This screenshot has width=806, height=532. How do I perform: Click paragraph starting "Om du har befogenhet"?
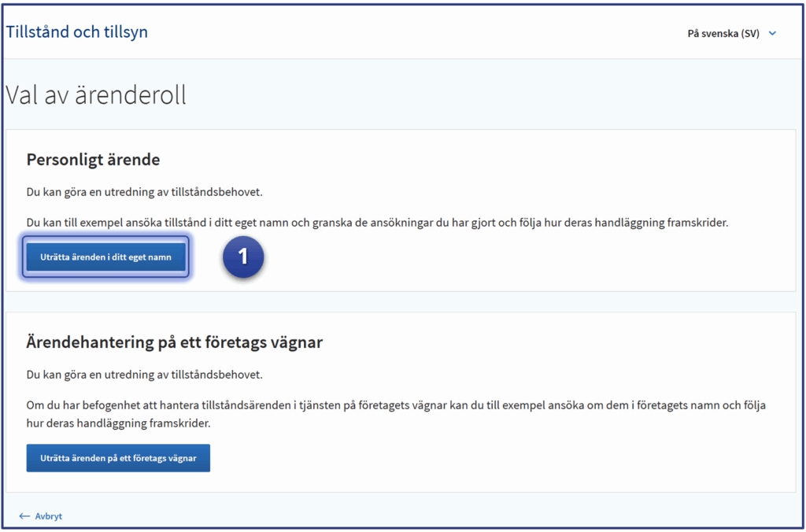394,405
